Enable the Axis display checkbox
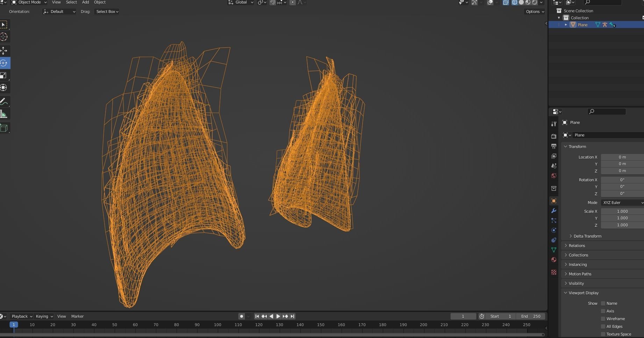The image size is (644, 338). [603, 311]
